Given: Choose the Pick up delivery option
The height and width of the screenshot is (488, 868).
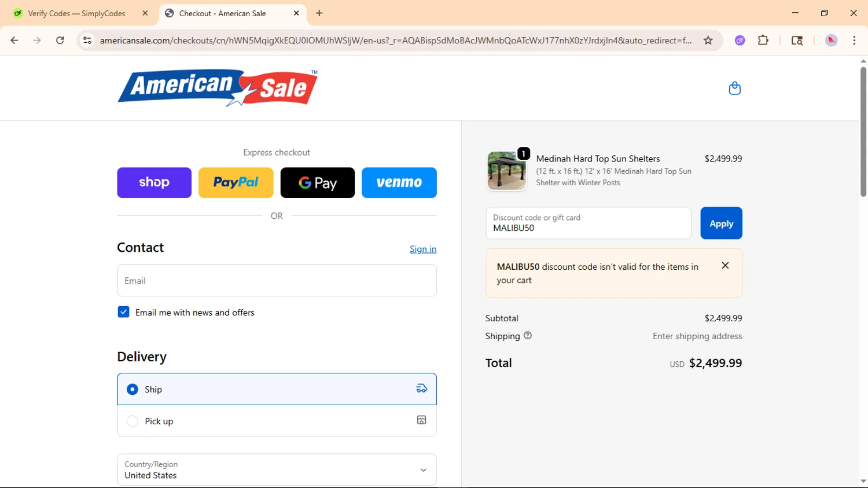Looking at the screenshot, I should point(133,421).
